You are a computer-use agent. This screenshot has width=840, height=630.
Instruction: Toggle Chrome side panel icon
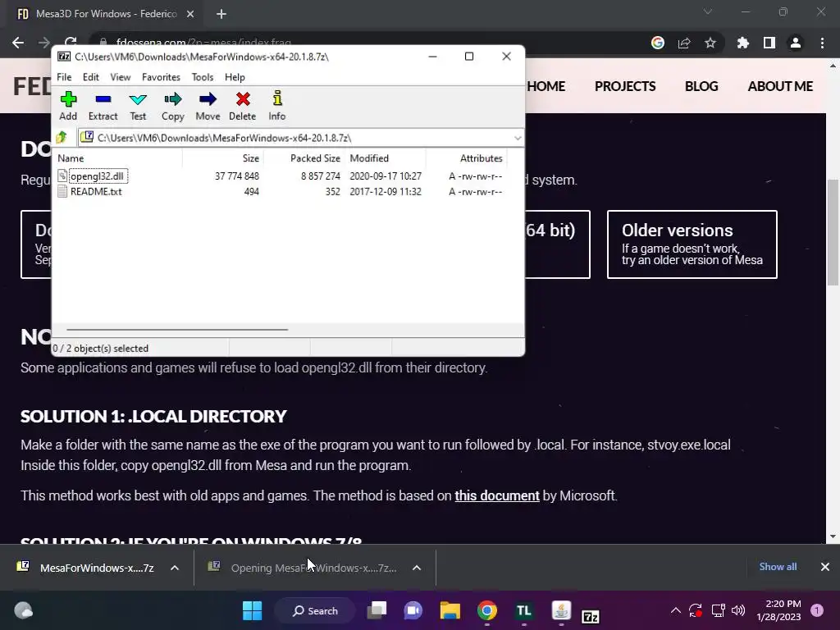click(x=769, y=43)
